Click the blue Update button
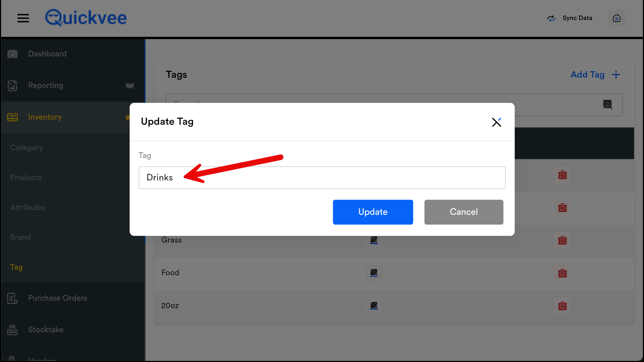The height and width of the screenshot is (362, 644). point(373,212)
